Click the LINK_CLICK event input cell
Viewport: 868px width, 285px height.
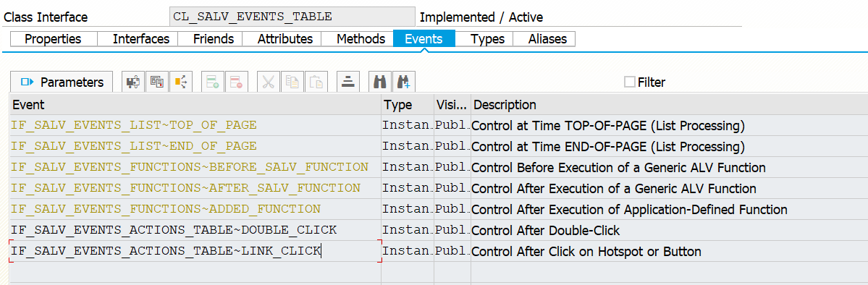pyautogui.click(x=195, y=251)
